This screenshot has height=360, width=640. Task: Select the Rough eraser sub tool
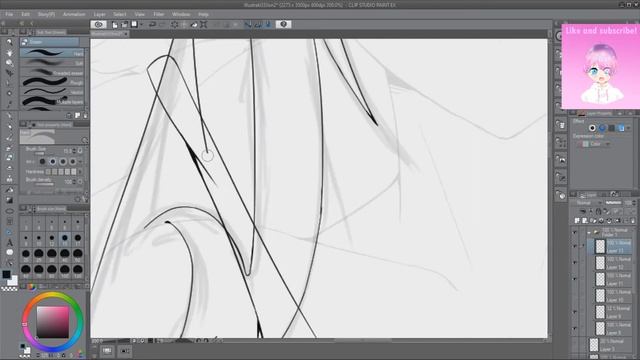[52, 82]
